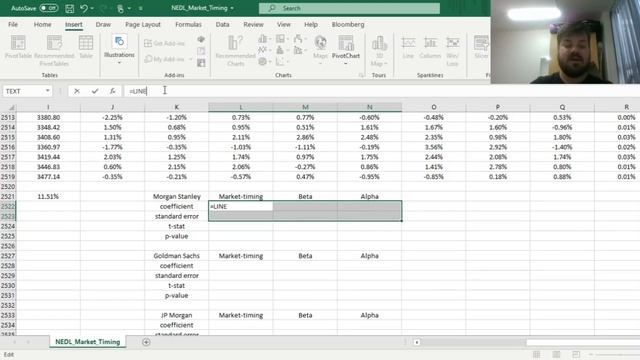
Task: Switch to Normal view in status bar
Action: [536, 354]
